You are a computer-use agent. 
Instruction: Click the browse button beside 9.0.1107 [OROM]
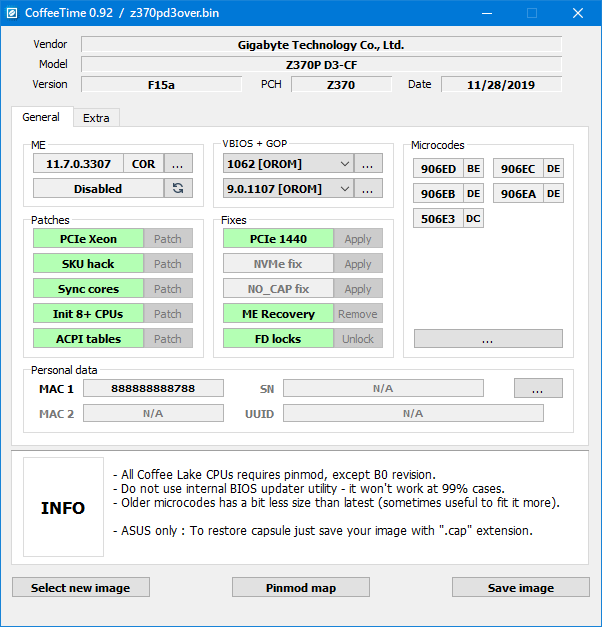click(368, 188)
